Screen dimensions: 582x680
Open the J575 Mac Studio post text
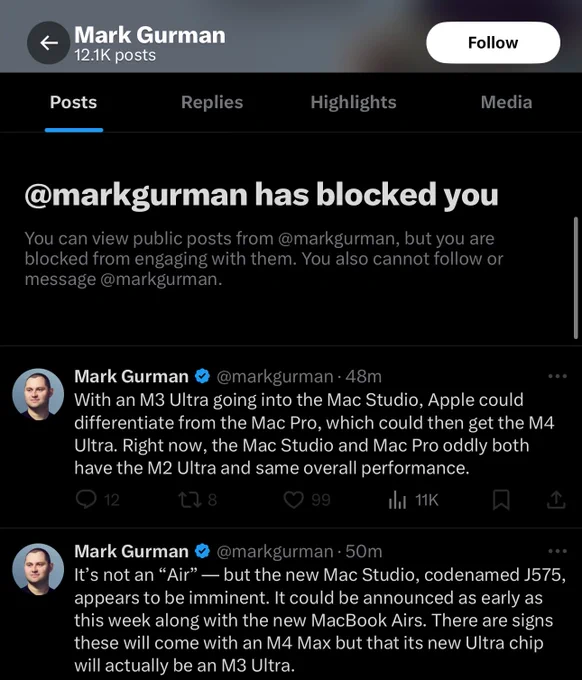click(320, 620)
